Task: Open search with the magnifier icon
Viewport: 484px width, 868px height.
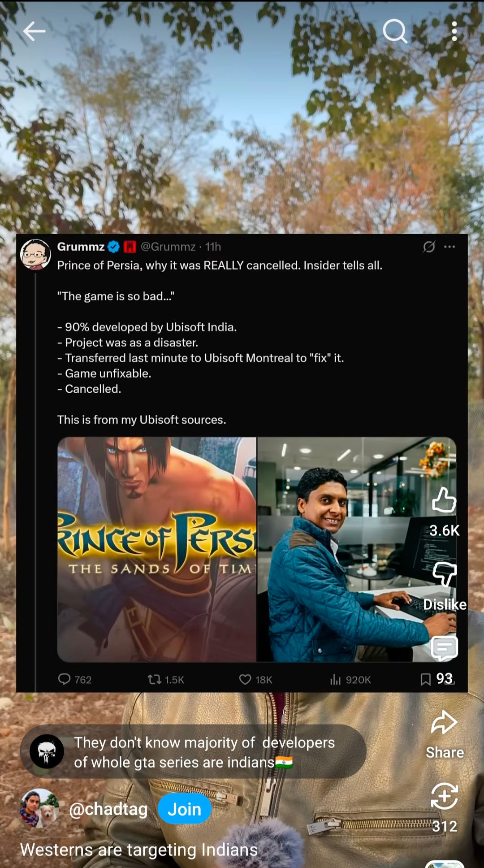Action: pyautogui.click(x=395, y=31)
